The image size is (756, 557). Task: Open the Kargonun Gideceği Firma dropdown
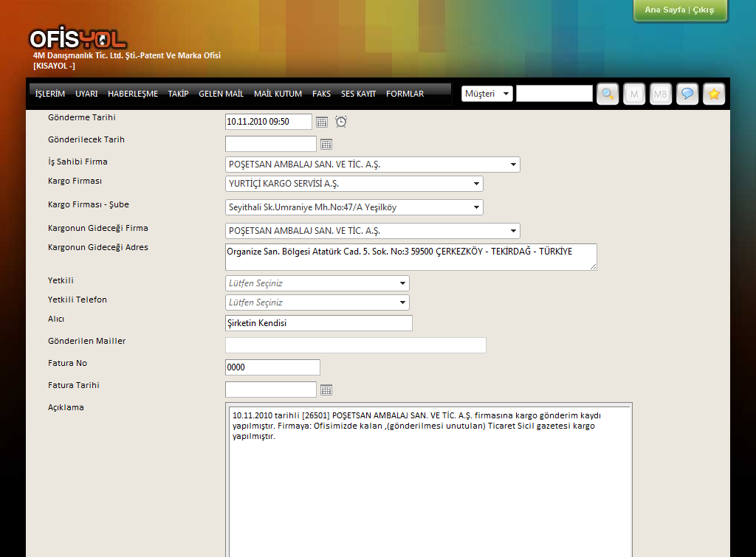tap(373, 231)
